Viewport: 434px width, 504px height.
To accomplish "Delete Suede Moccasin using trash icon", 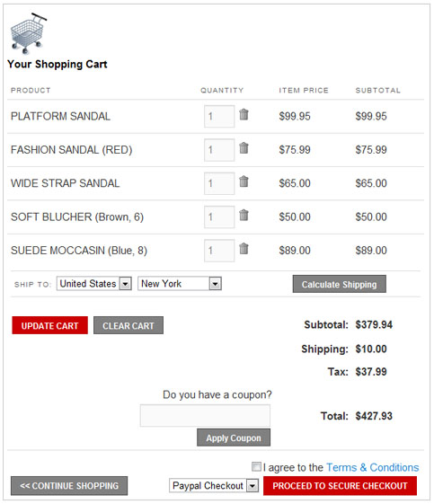I will coord(244,249).
